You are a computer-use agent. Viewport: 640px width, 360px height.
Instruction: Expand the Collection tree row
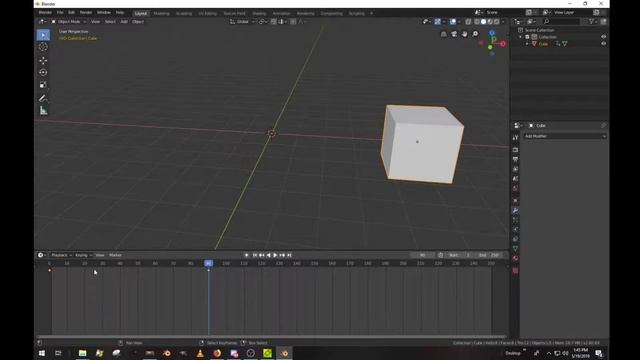tap(520, 37)
